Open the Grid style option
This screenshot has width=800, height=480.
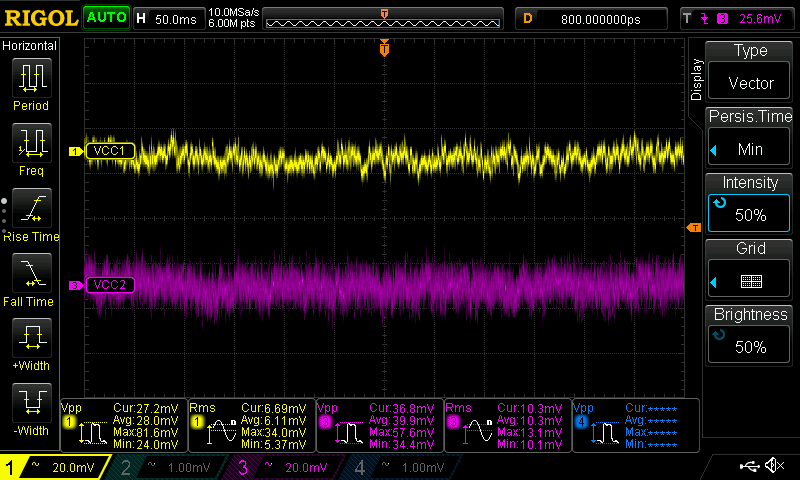click(x=748, y=269)
